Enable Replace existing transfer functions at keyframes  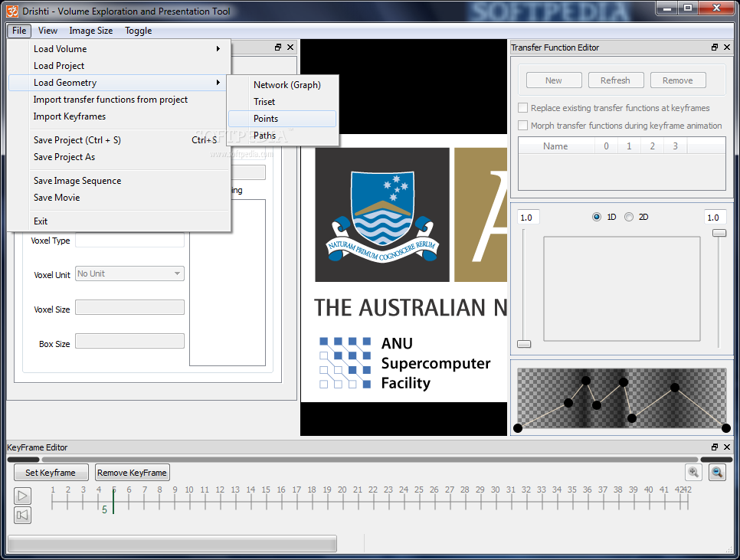[523, 108]
